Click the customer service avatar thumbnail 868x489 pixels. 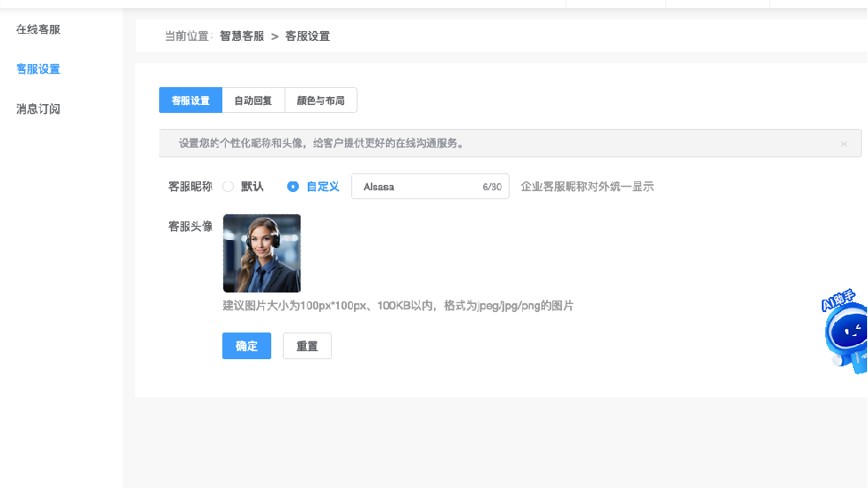point(261,253)
